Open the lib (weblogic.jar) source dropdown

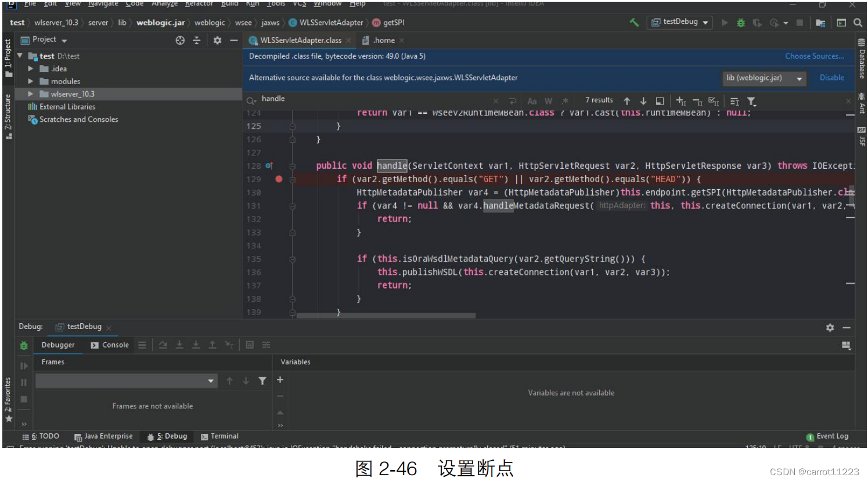[x=764, y=78]
